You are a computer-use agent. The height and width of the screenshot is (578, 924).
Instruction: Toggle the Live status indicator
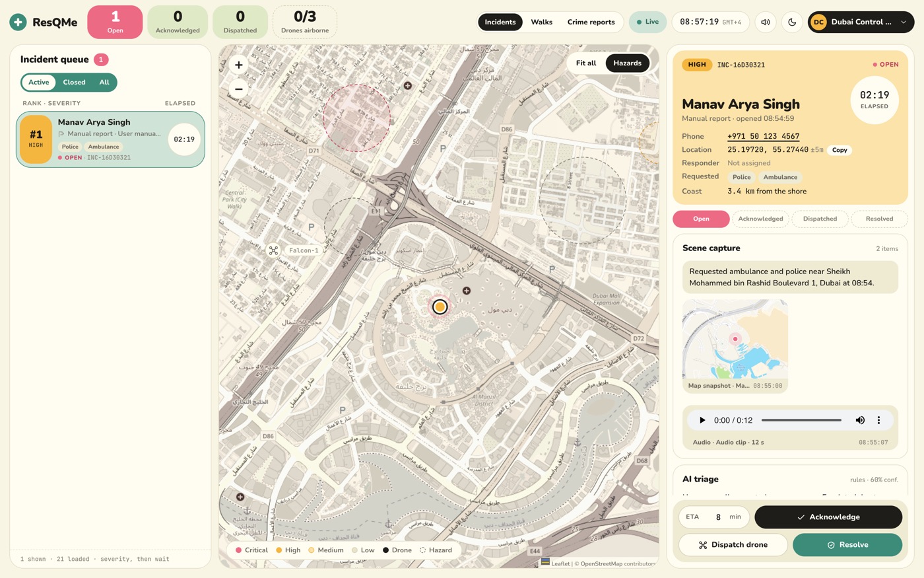tap(647, 22)
